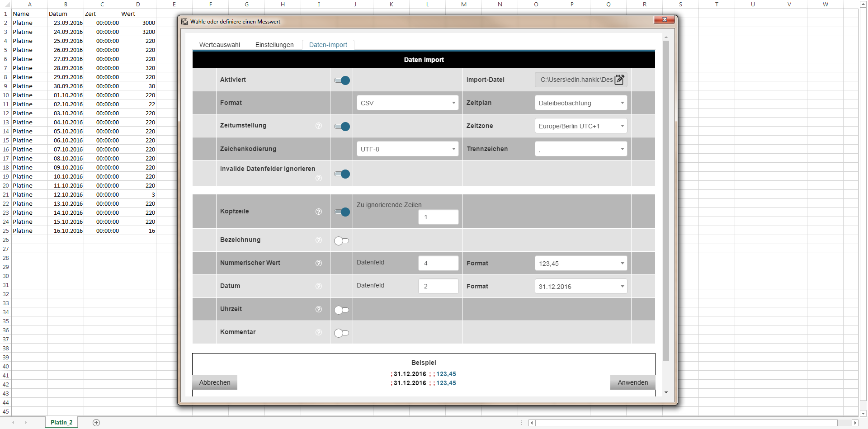The width and height of the screenshot is (868, 429).
Task: Switch to the Werteauswahl tab
Action: [220, 45]
